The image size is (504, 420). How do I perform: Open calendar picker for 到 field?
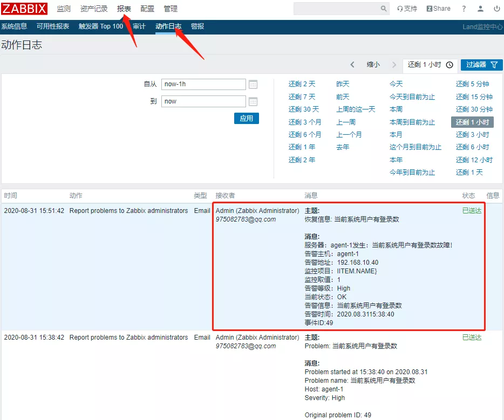[253, 101]
